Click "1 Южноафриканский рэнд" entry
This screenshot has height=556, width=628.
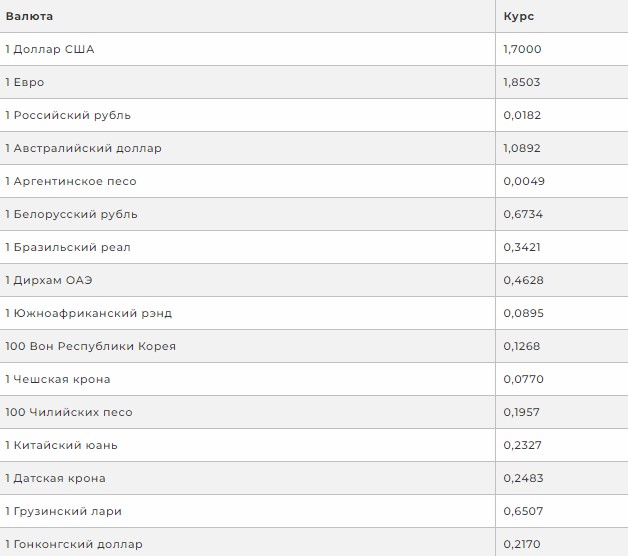[x=88, y=313]
